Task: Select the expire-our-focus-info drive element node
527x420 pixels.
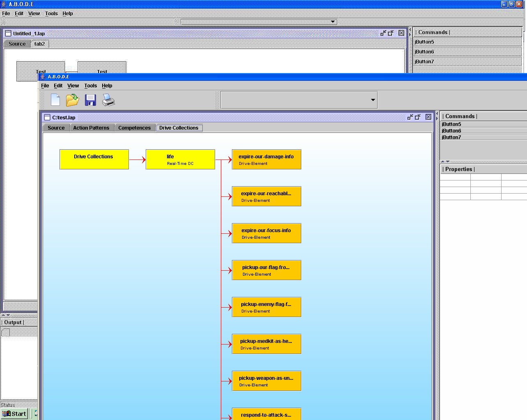Action: [266, 233]
